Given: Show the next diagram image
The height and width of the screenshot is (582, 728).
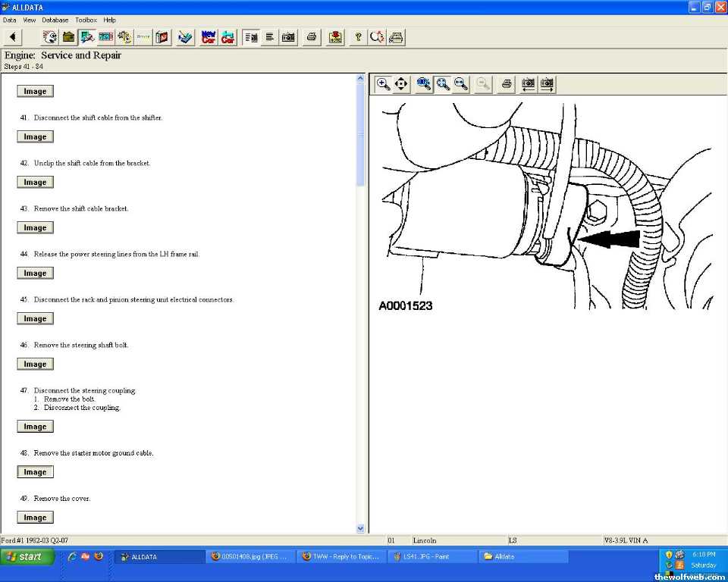Looking at the screenshot, I should tap(547, 84).
